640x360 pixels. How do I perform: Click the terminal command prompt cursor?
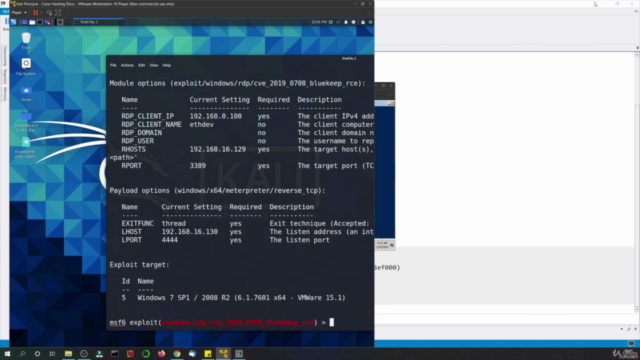(x=331, y=322)
